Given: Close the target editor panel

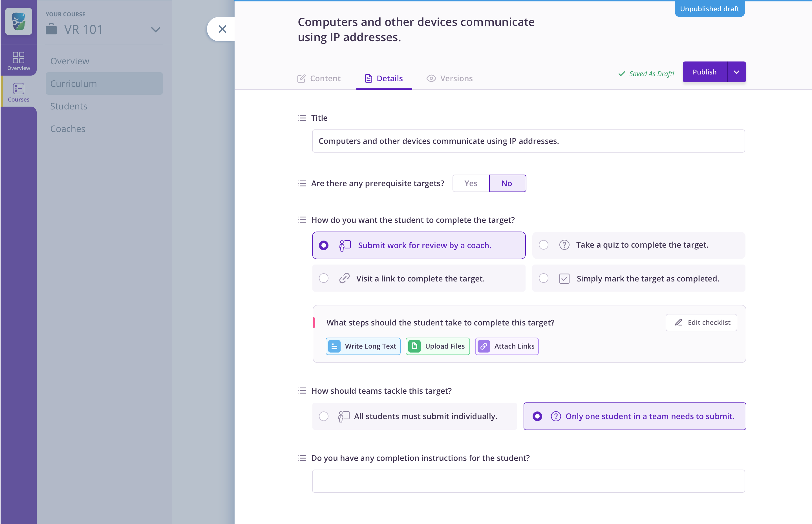Looking at the screenshot, I should pos(222,29).
